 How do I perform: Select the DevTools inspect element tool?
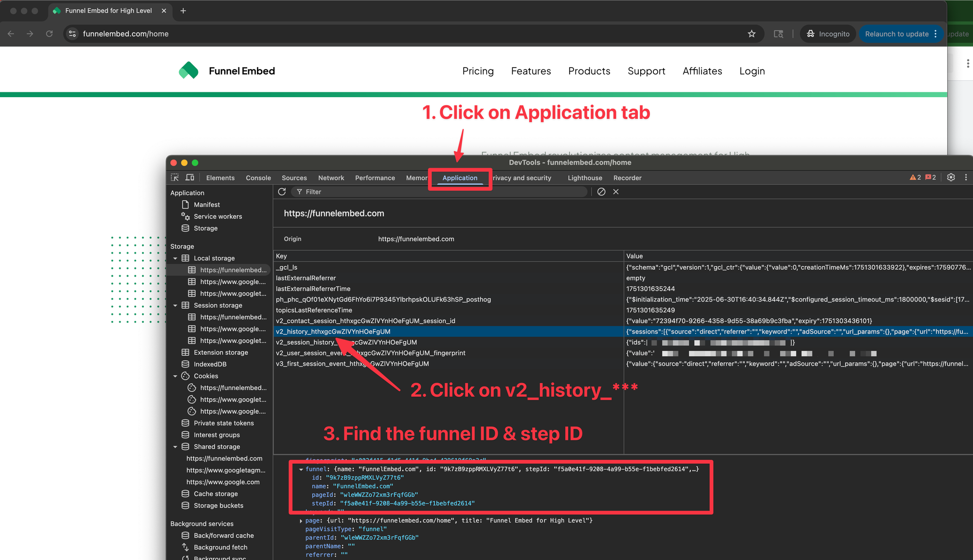(x=175, y=177)
